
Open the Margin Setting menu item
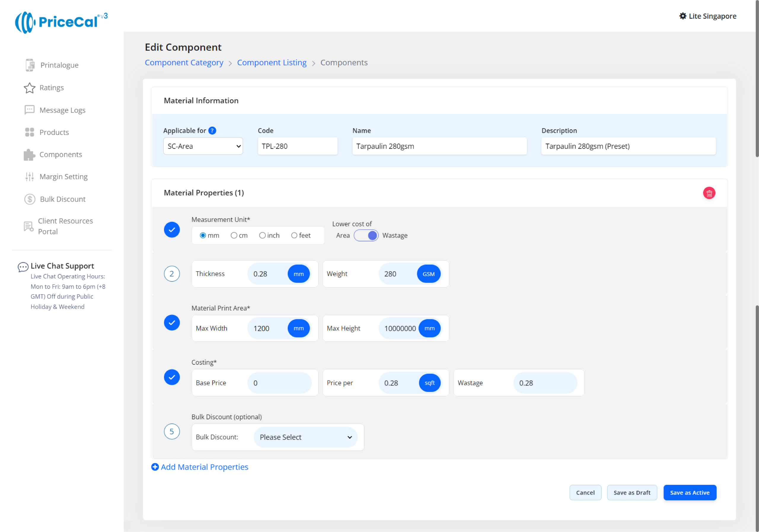63,177
